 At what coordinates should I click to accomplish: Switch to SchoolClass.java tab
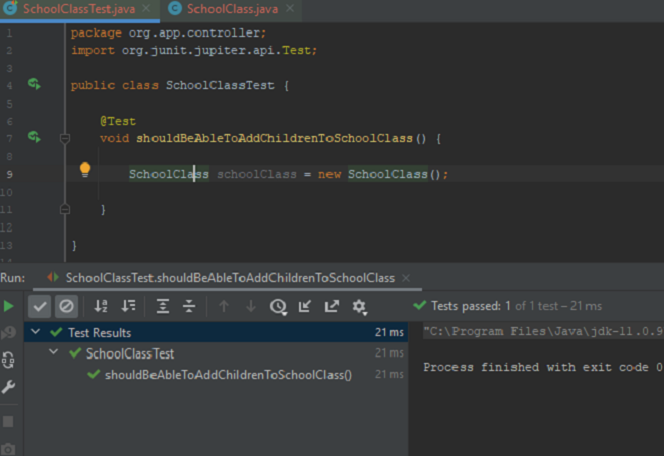coord(232,9)
